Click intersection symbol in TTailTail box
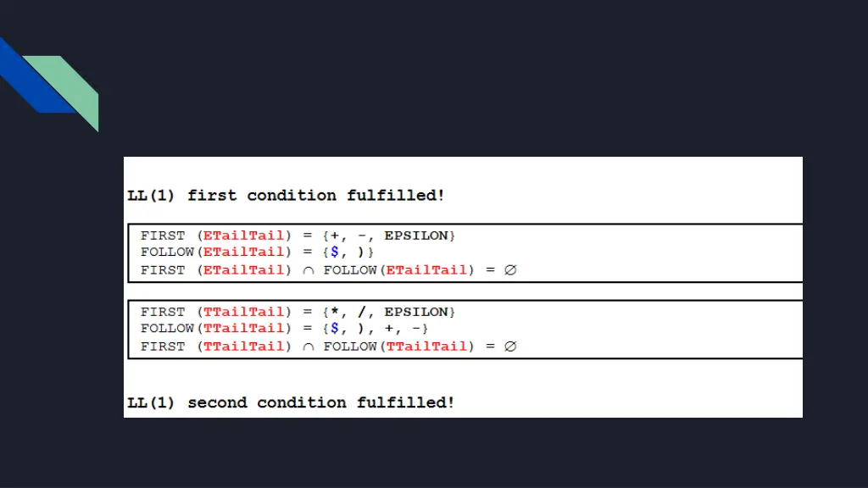Screen dimensions: 868x488 click(x=309, y=347)
